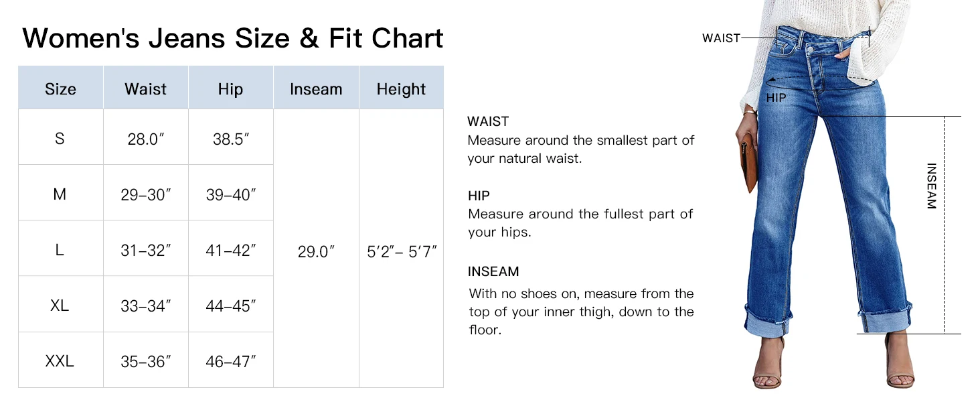Select the HIP measurement heading text
Image resolution: width=980 pixels, height=402 pixels.
tap(479, 196)
